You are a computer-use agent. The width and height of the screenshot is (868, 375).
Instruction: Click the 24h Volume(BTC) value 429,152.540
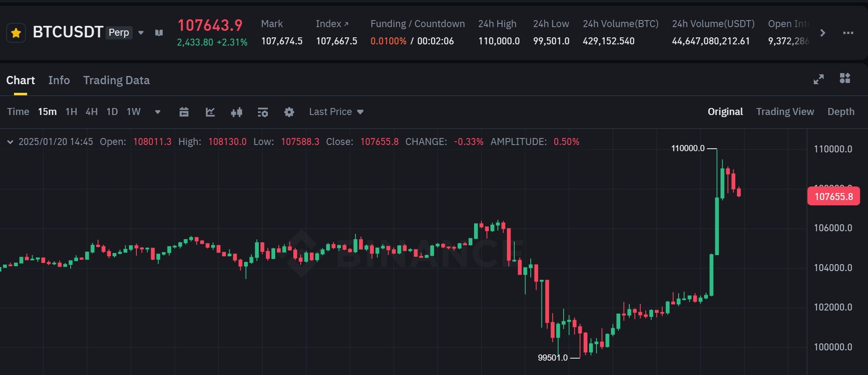click(x=608, y=41)
